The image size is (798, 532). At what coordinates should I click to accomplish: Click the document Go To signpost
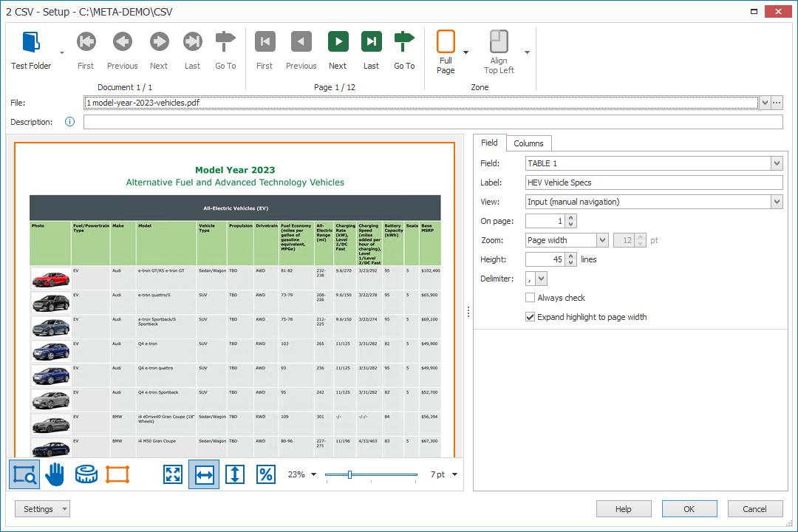pos(225,41)
